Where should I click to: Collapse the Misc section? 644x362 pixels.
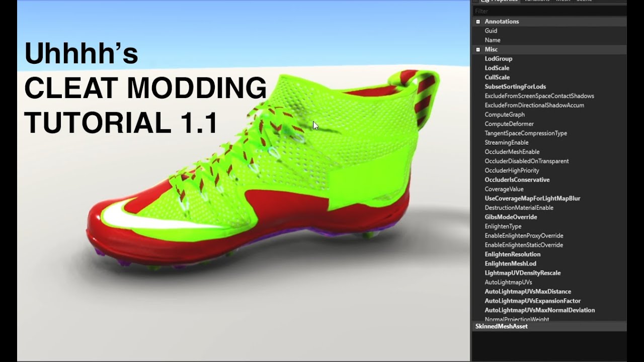[478, 50]
